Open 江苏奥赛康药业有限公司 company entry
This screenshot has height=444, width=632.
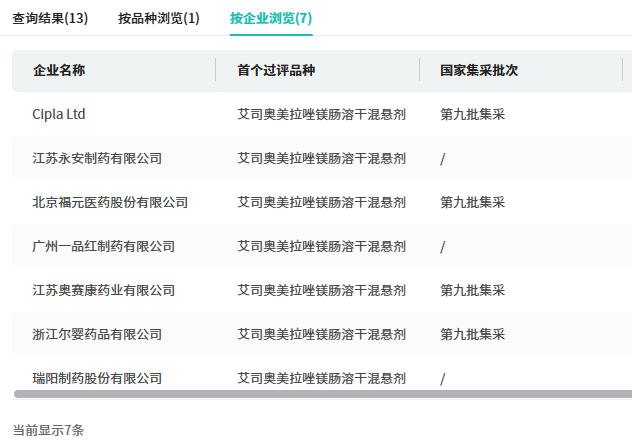(104, 290)
